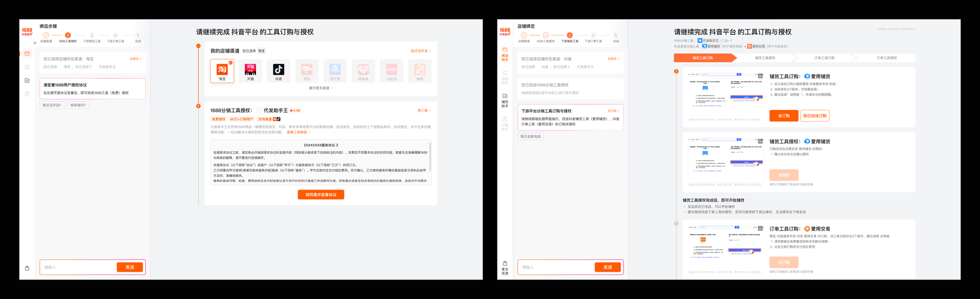
Task: Open 铺货助手 in the right window sidebar
Action: (505, 100)
